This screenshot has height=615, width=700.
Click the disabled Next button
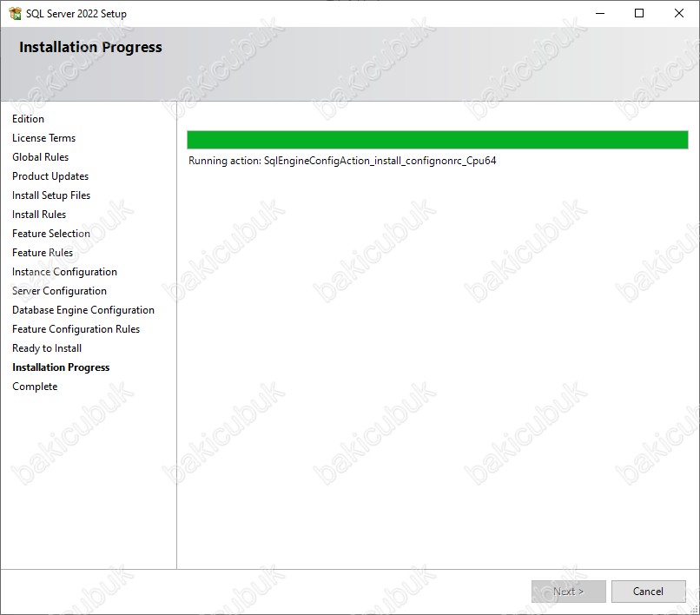coord(568,592)
